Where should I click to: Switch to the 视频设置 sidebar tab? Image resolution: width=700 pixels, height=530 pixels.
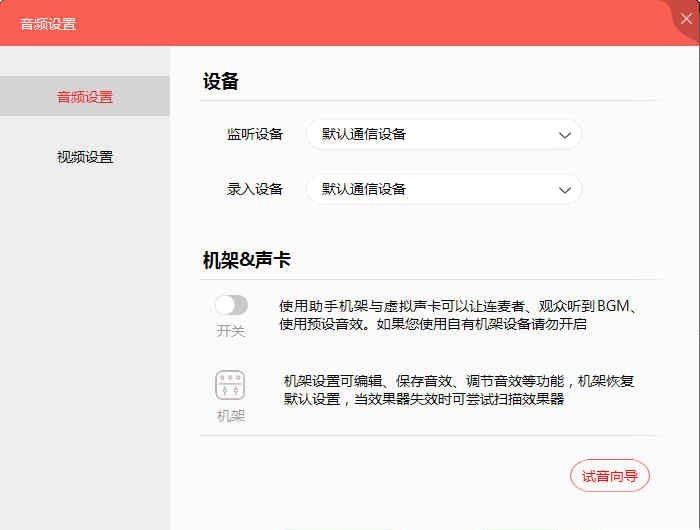coord(85,157)
